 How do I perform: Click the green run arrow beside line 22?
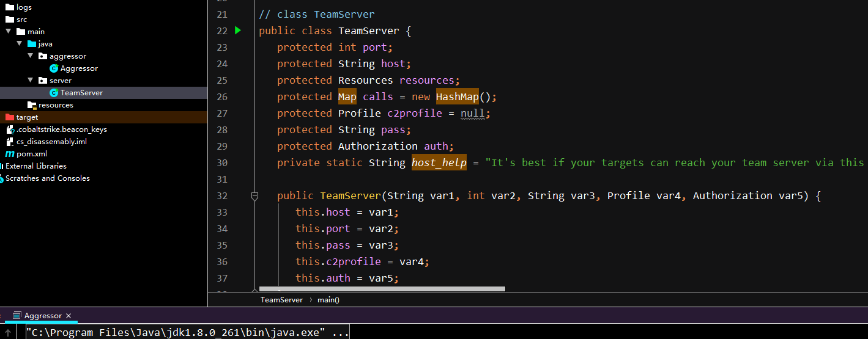click(238, 31)
